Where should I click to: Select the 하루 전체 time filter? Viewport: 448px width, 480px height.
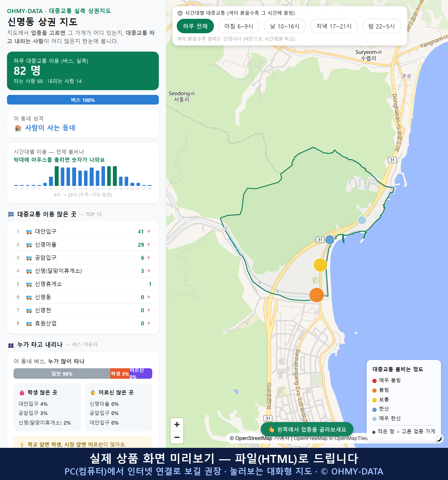coord(195,26)
